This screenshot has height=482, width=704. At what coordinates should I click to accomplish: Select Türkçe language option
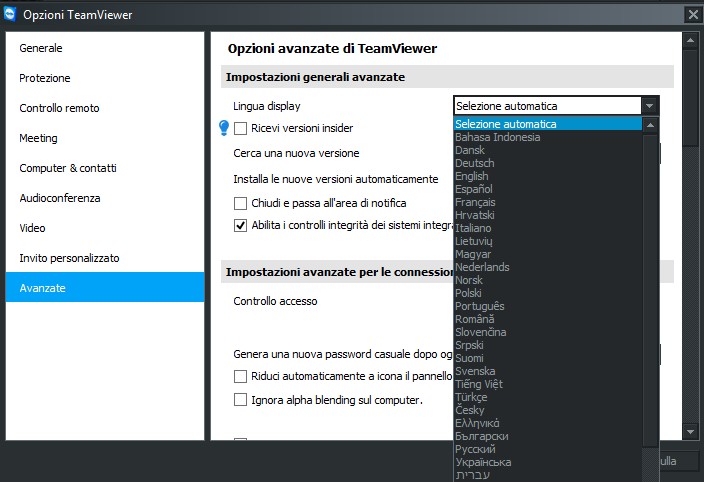pos(548,397)
